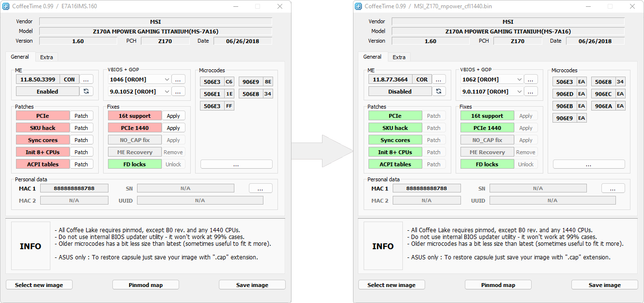Viewport: 644px width, 303px height.
Task: Click the ME refresh icon in left window
Action: coord(86,91)
